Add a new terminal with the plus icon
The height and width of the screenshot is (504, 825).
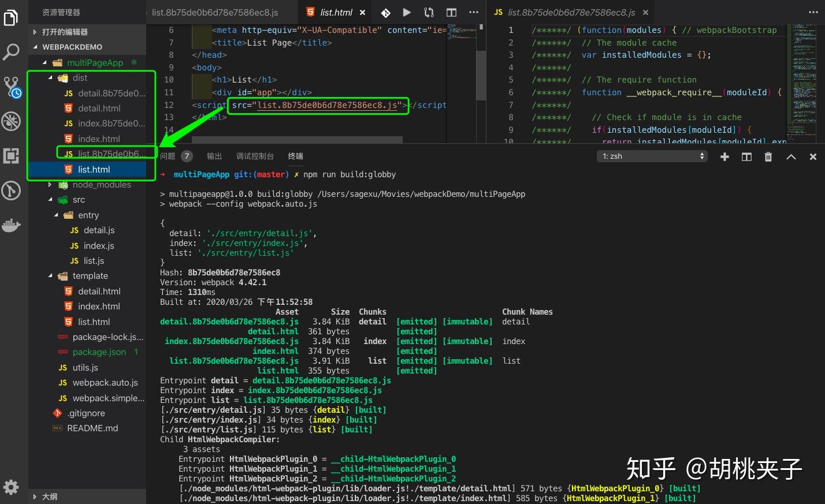click(x=724, y=156)
